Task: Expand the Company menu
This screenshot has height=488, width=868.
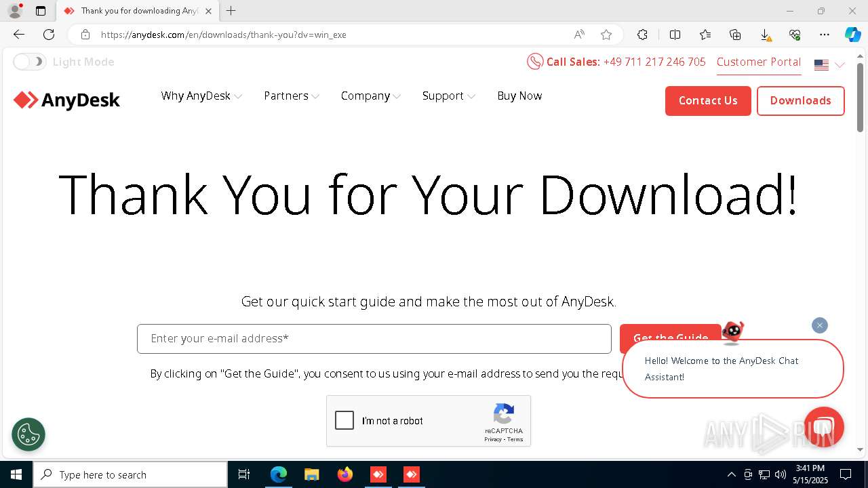Action: click(x=371, y=96)
